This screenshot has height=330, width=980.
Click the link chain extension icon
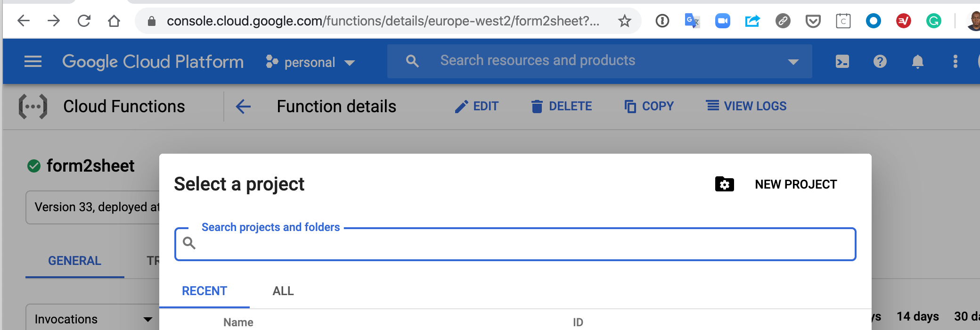click(783, 21)
